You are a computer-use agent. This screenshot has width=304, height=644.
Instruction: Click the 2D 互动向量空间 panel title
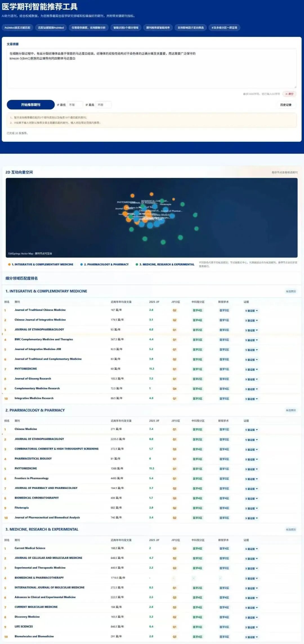coord(19,172)
